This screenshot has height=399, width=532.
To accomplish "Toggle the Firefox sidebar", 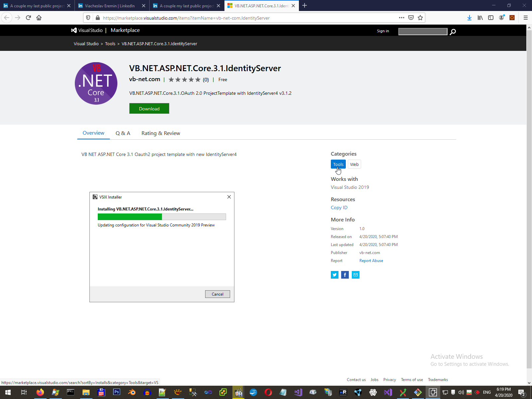I will coord(491,18).
